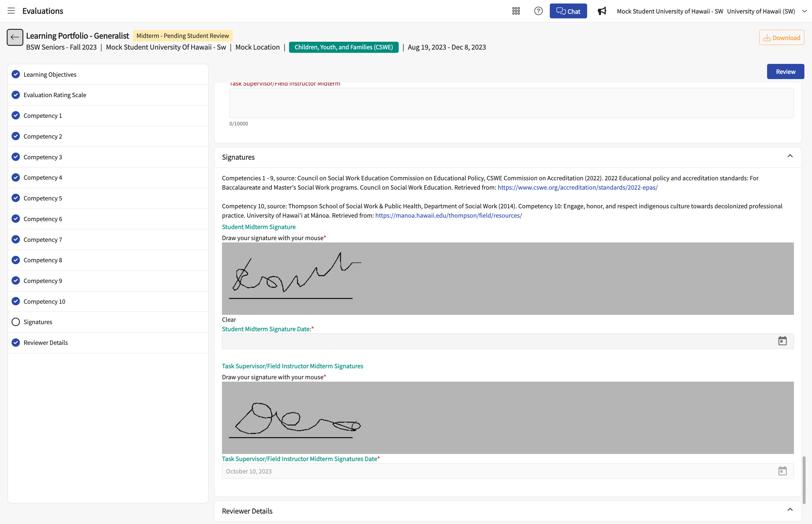Click the Learning Portfolio - Generalist heading
Screen dimensions: 812x524
coord(78,36)
